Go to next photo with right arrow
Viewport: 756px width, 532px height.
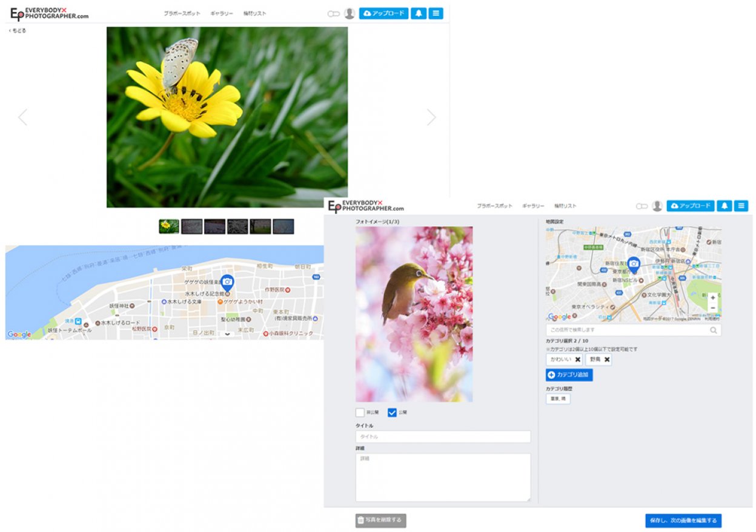pos(431,117)
